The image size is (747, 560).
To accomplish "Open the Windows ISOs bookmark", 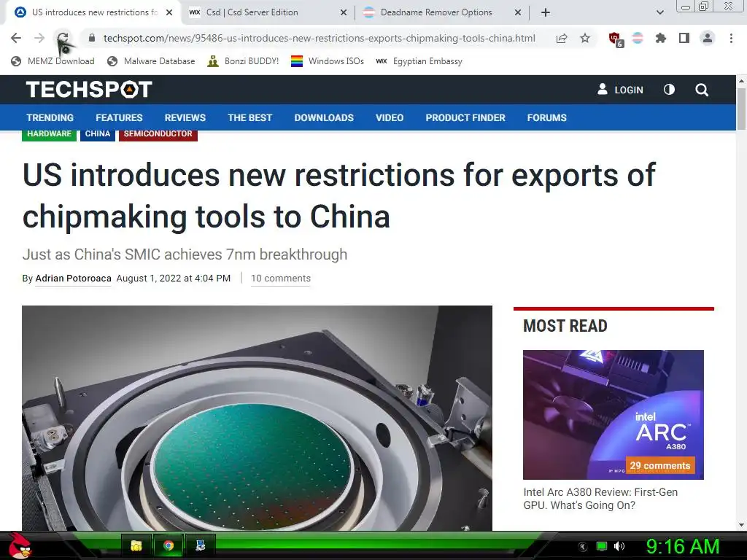I will click(x=328, y=61).
